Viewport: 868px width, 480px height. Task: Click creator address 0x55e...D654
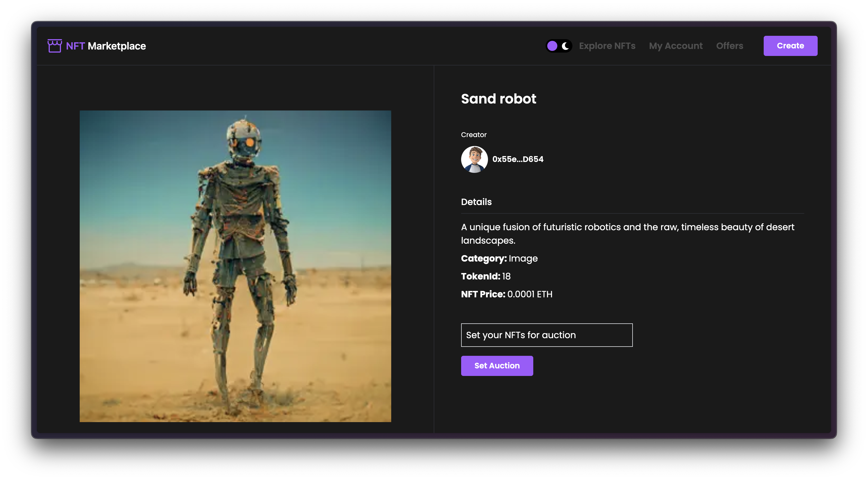[x=518, y=159]
